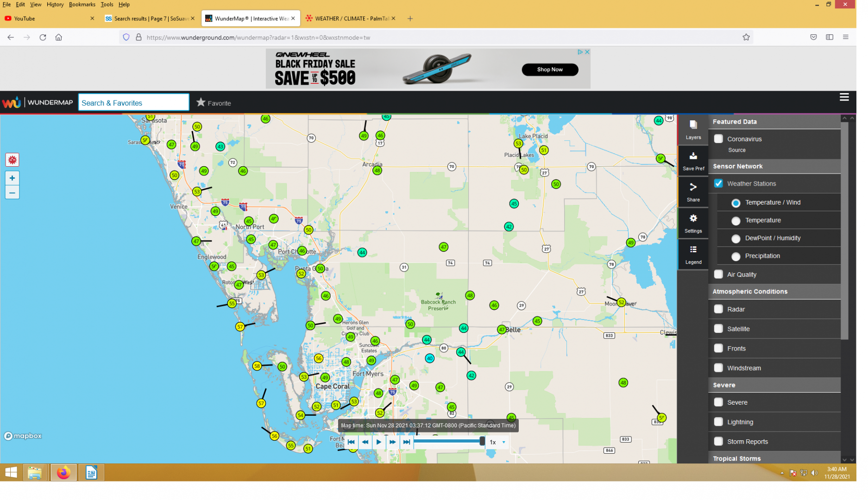Open Firefox home page
The height and width of the screenshot is (500, 868).
click(x=59, y=38)
